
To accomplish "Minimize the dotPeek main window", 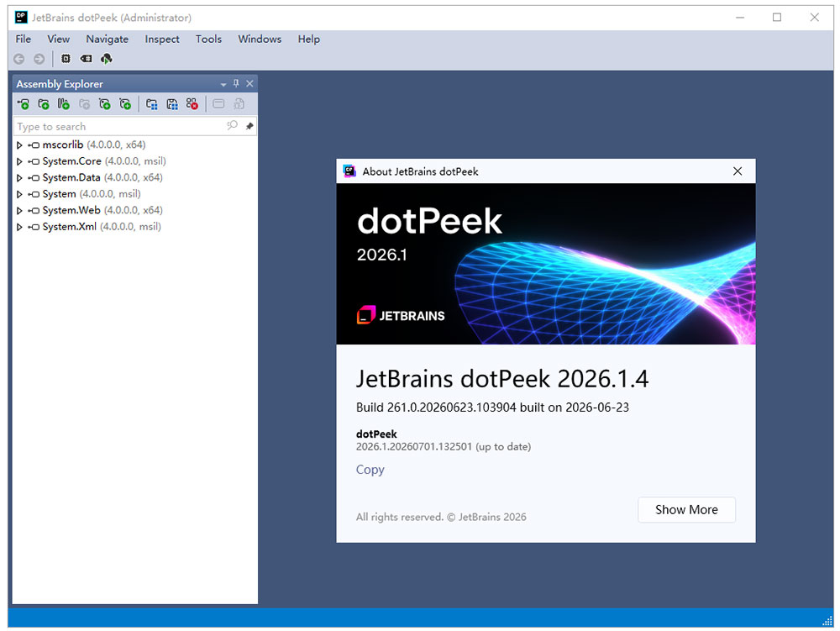I will 740,17.
